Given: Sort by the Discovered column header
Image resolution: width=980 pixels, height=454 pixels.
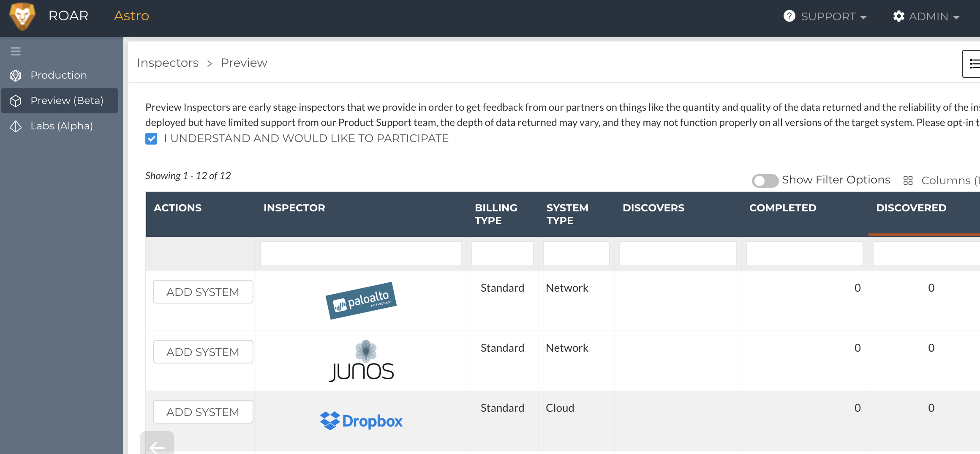Looking at the screenshot, I should 911,208.
